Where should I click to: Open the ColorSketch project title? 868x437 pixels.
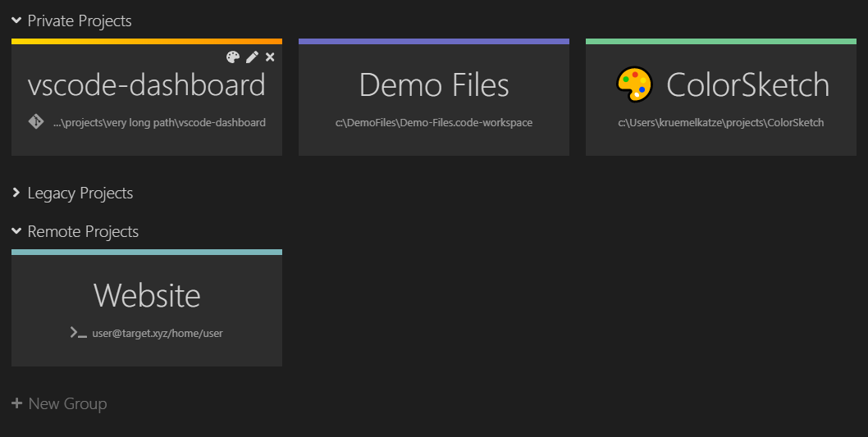pyautogui.click(x=748, y=85)
